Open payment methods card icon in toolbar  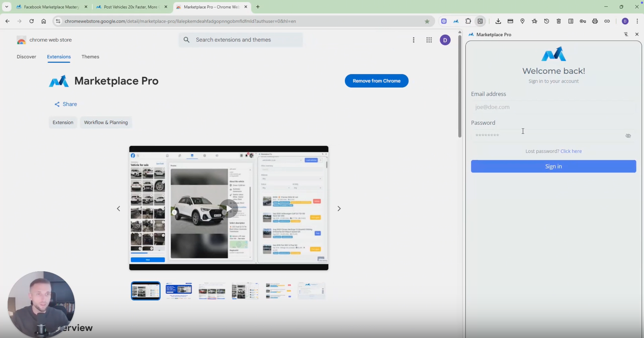510,21
